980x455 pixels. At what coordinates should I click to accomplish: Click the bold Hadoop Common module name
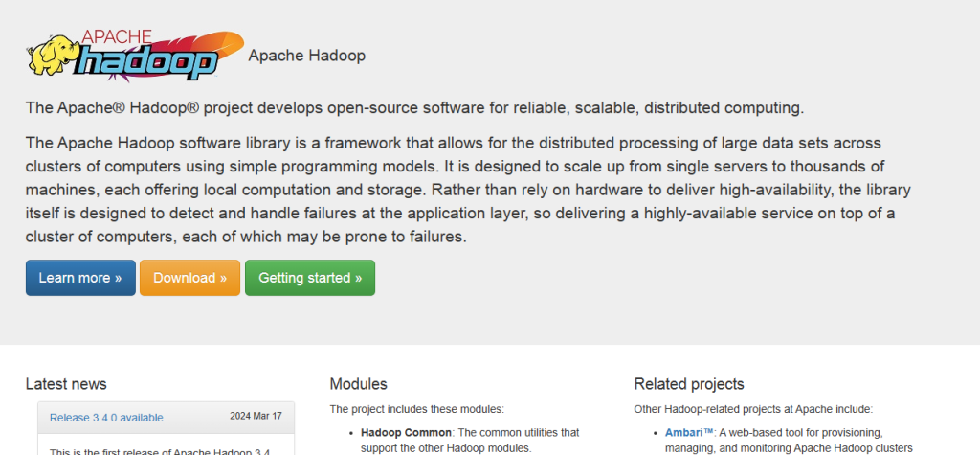(405, 433)
